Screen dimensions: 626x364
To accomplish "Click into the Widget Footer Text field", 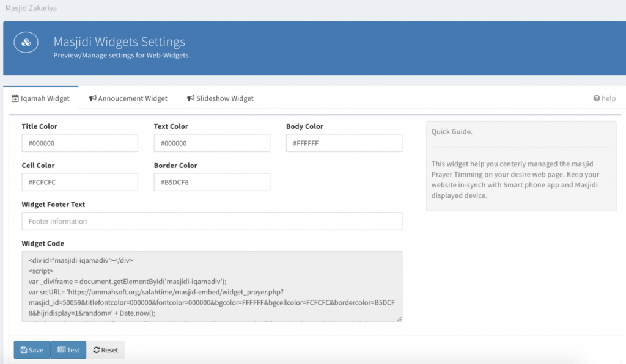I will [x=212, y=221].
